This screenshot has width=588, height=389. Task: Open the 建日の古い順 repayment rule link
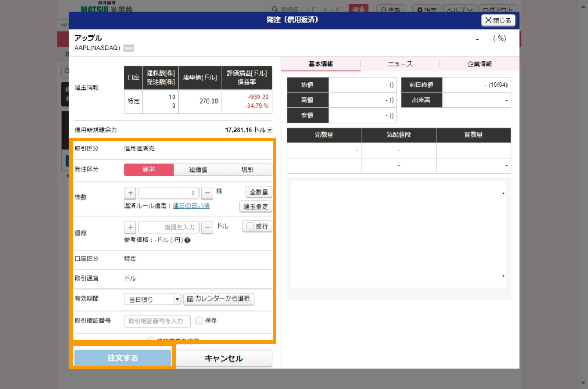[x=191, y=205]
